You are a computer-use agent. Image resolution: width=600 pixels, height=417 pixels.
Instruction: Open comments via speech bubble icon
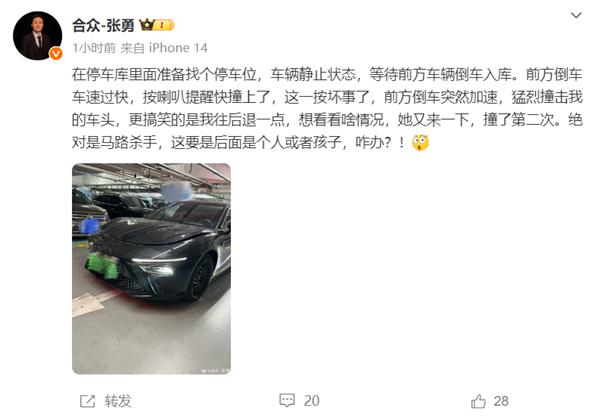pos(287,401)
